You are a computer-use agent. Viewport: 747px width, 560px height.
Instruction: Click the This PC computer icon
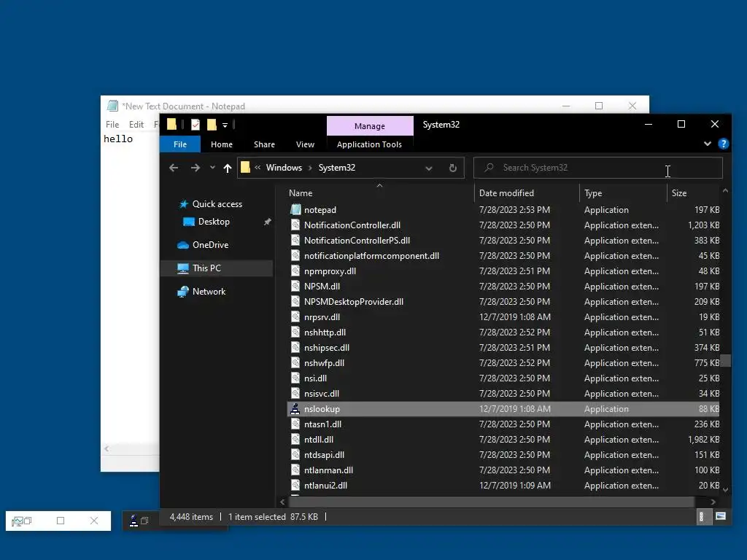[x=183, y=268]
